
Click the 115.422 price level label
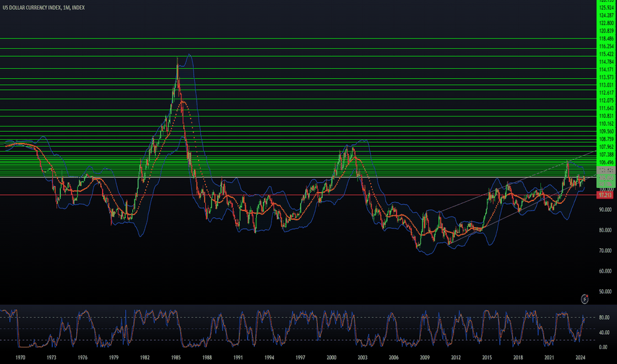click(x=606, y=54)
